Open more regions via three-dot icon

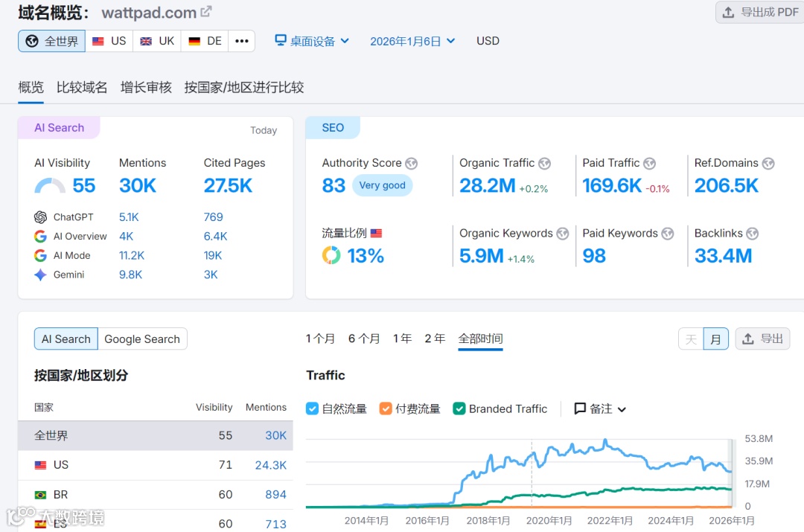click(x=241, y=41)
